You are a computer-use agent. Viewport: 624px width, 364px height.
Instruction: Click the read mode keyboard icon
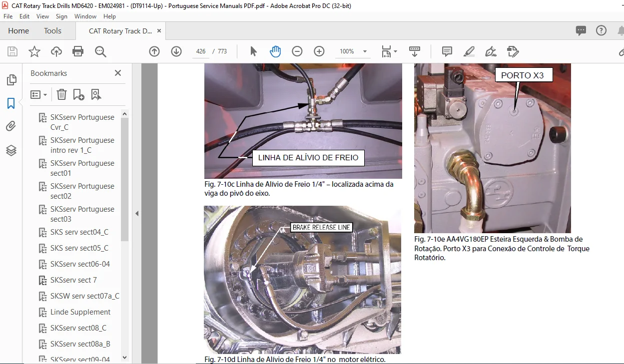coord(415,51)
